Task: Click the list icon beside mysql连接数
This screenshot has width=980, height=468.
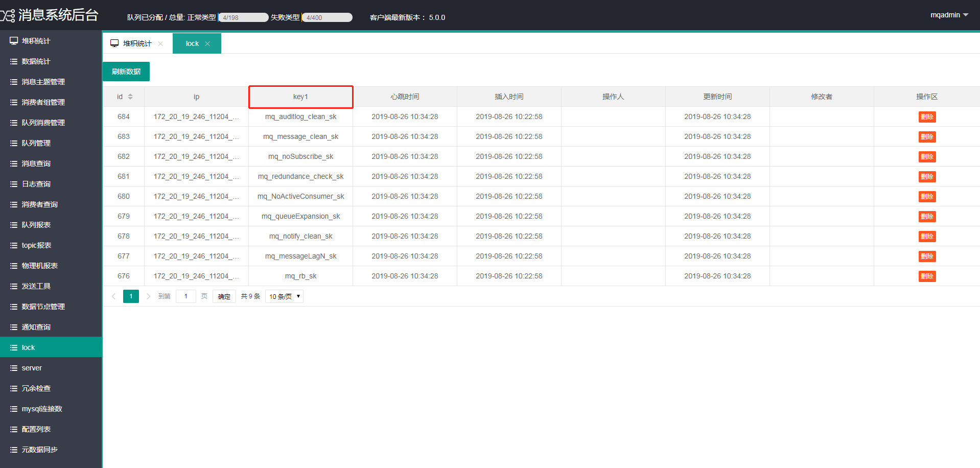Action: [14, 409]
